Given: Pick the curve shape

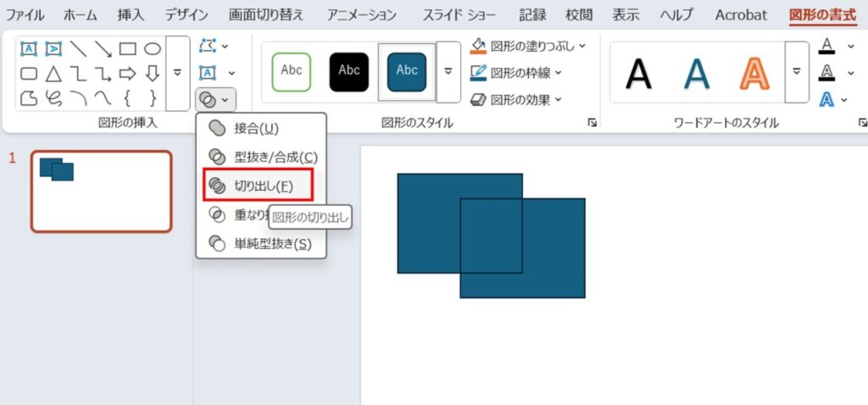Looking at the screenshot, I should point(103,98).
